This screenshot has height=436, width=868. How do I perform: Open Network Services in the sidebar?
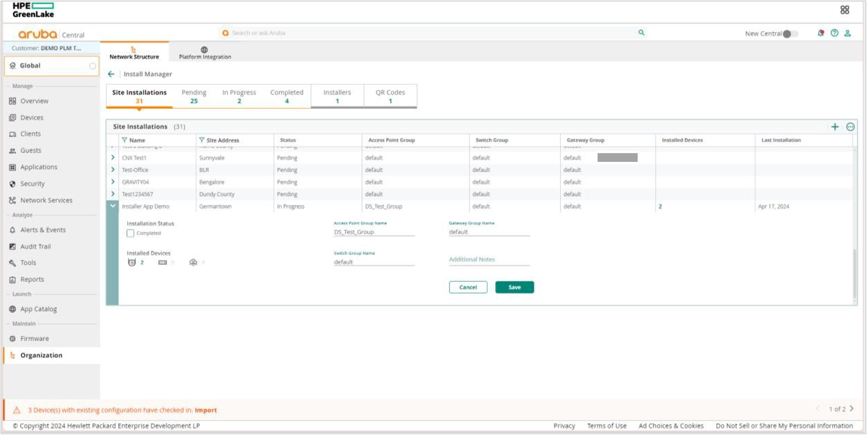46,200
